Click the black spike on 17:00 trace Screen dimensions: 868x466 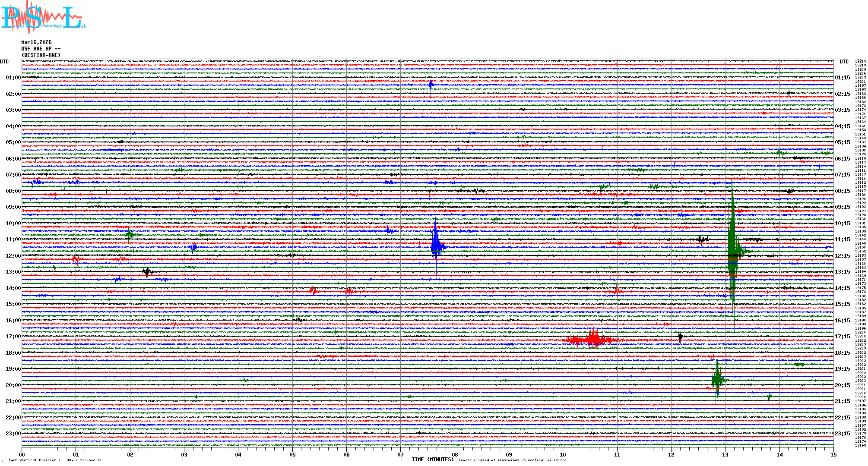pos(680,336)
